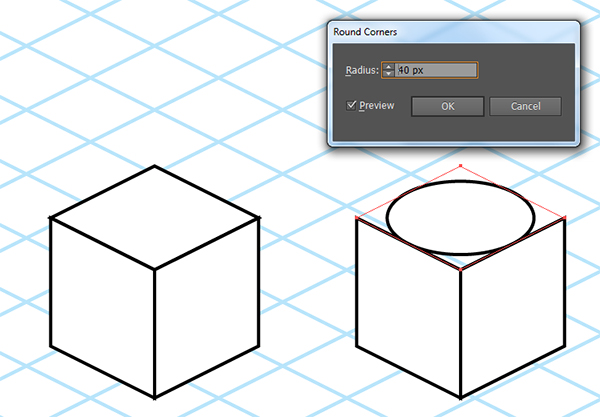The height and width of the screenshot is (417, 600).
Task: Select the left cube's top face
Action: pyautogui.click(x=155, y=217)
